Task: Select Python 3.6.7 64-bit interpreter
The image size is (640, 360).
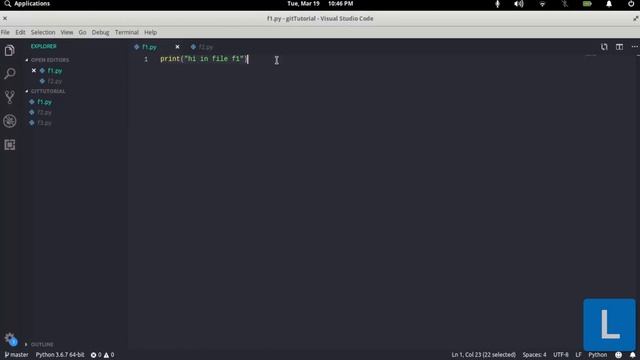Action: (60, 355)
